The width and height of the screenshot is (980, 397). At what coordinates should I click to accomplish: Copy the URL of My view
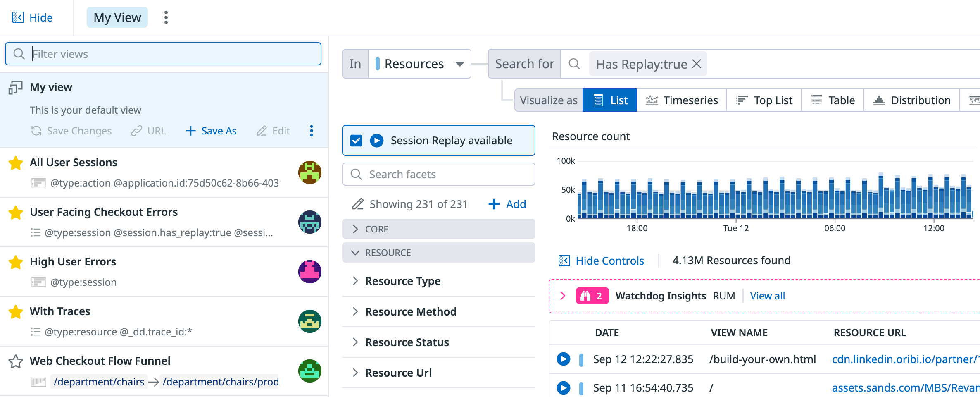(x=148, y=131)
